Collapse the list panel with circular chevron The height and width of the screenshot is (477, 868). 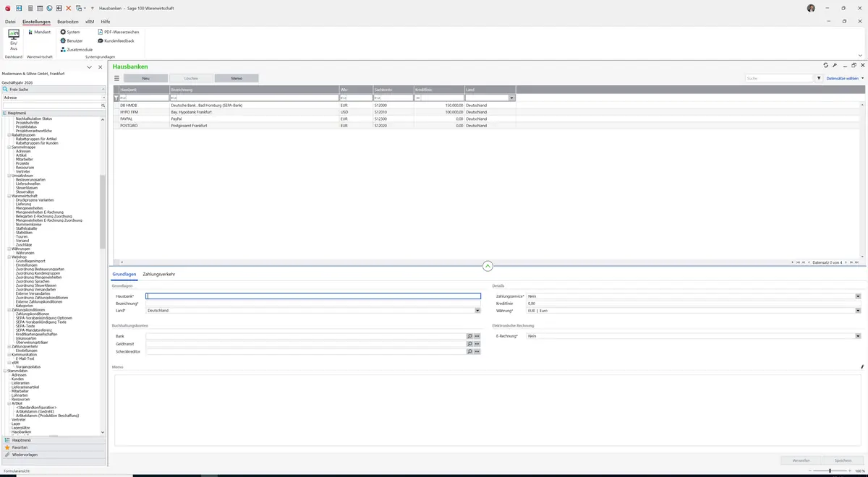click(x=488, y=266)
